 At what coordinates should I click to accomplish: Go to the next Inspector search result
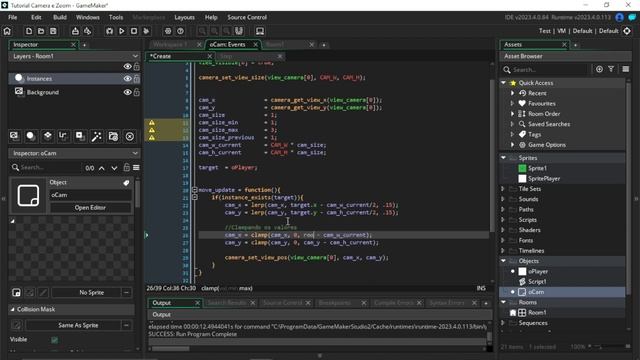114,168
